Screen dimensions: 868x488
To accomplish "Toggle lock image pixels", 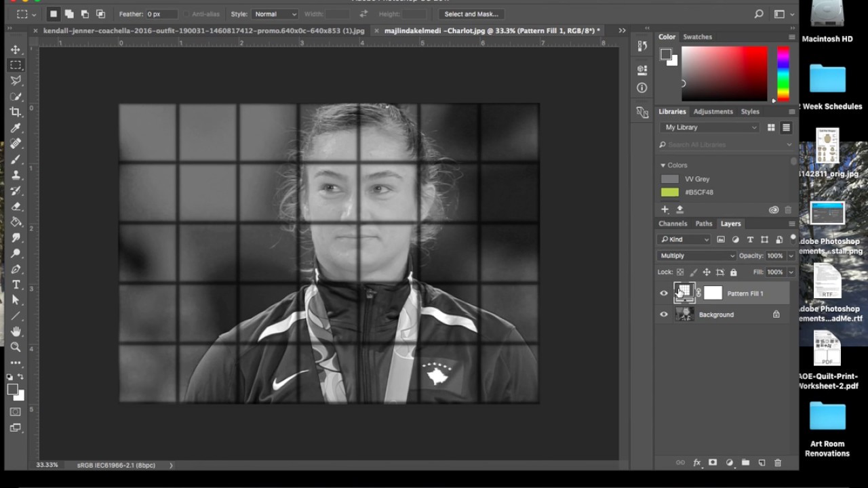I will coord(693,272).
